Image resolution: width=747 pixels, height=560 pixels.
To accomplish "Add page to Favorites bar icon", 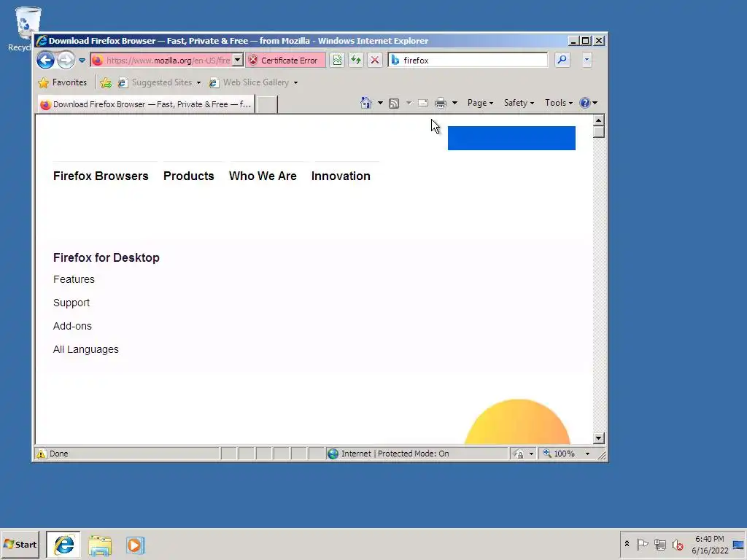I will (106, 83).
